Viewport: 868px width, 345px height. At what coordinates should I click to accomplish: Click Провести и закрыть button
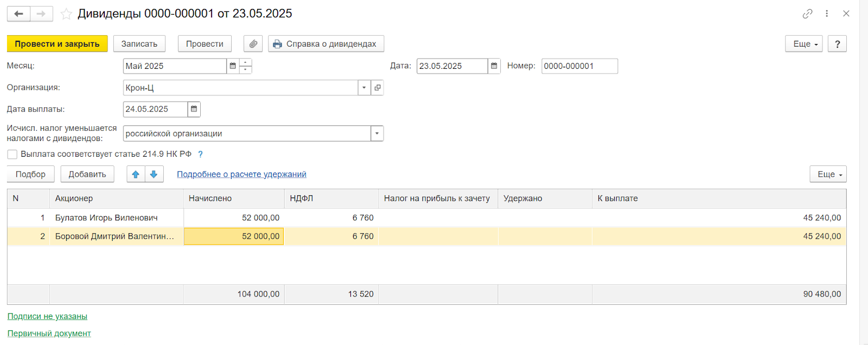pos(57,44)
